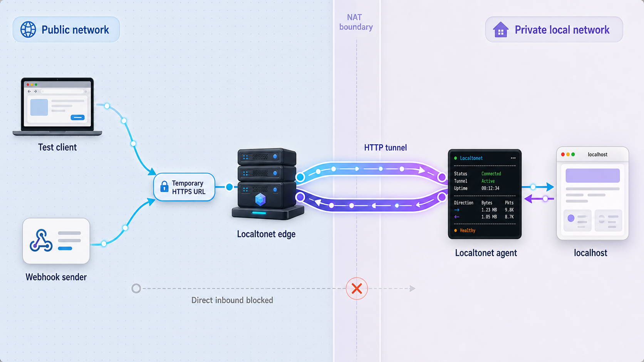Click the padlock icon on Temporary HTTPS URL
644x362 pixels.
[164, 187]
